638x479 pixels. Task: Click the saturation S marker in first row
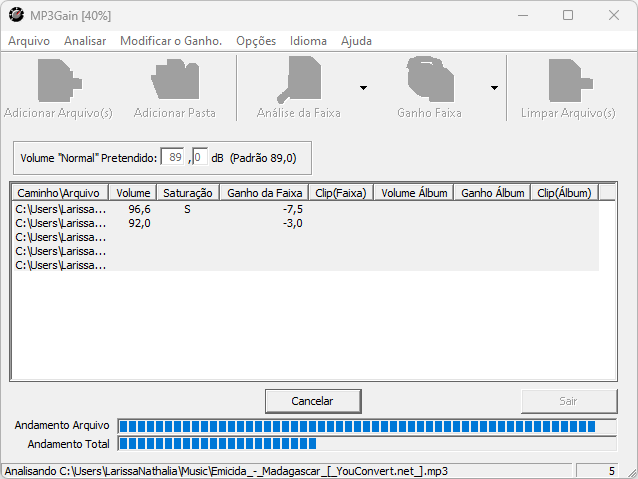pyautogui.click(x=187, y=209)
